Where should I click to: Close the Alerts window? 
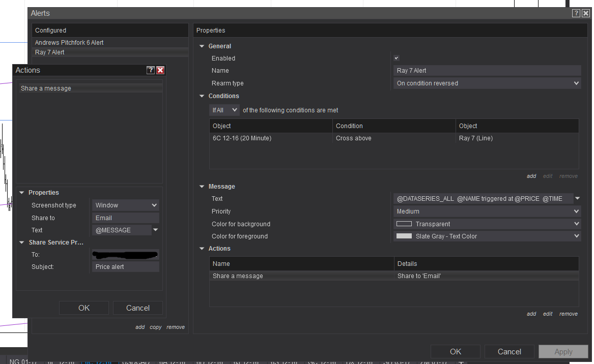tap(586, 13)
